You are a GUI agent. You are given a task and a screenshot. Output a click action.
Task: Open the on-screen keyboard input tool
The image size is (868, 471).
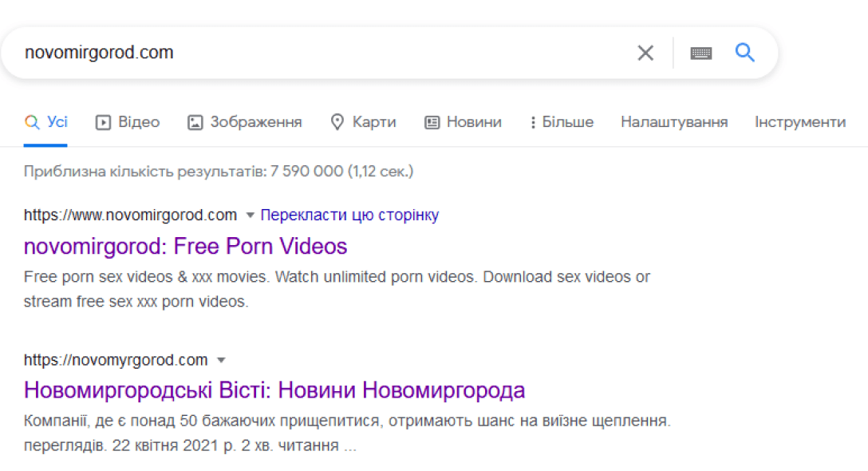[700, 53]
